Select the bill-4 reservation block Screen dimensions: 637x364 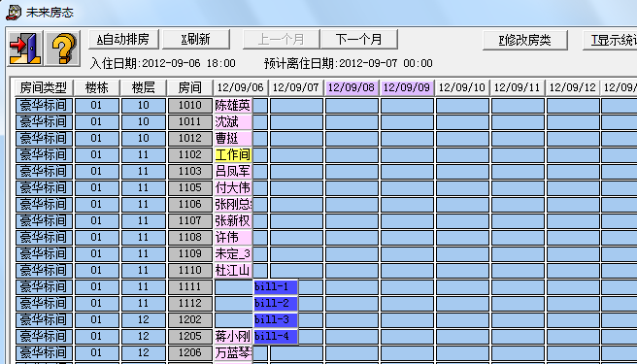pos(276,337)
